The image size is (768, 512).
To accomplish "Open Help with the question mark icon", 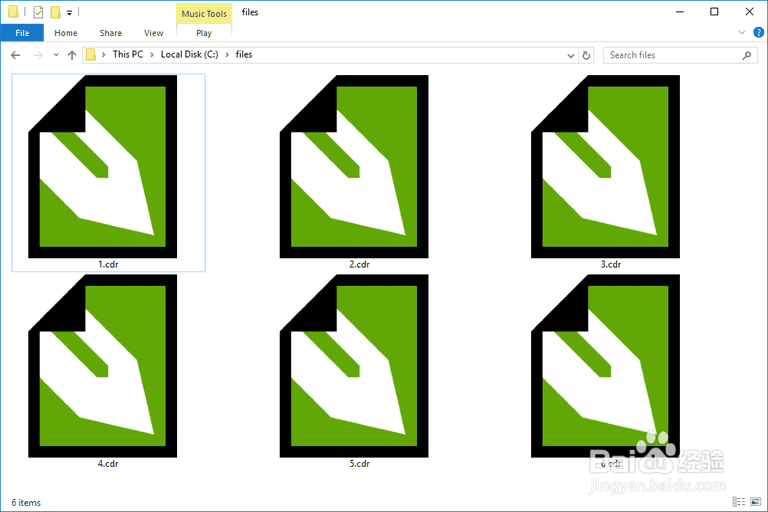I will pyautogui.click(x=758, y=32).
